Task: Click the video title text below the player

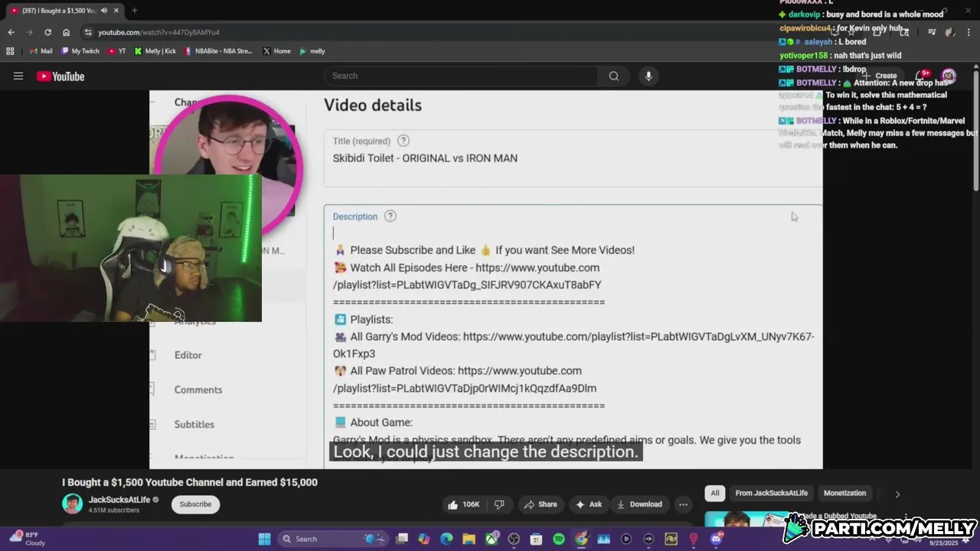Action: coord(190,482)
